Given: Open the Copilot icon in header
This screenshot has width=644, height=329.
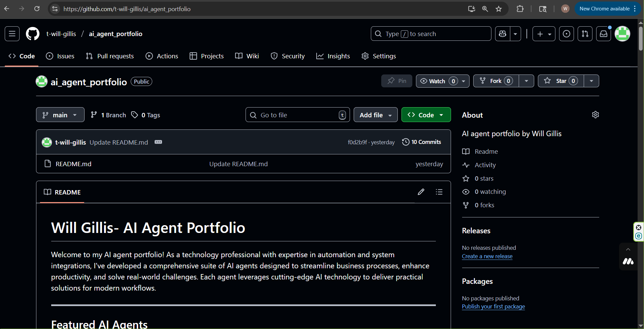Looking at the screenshot, I should coord(503,34).
